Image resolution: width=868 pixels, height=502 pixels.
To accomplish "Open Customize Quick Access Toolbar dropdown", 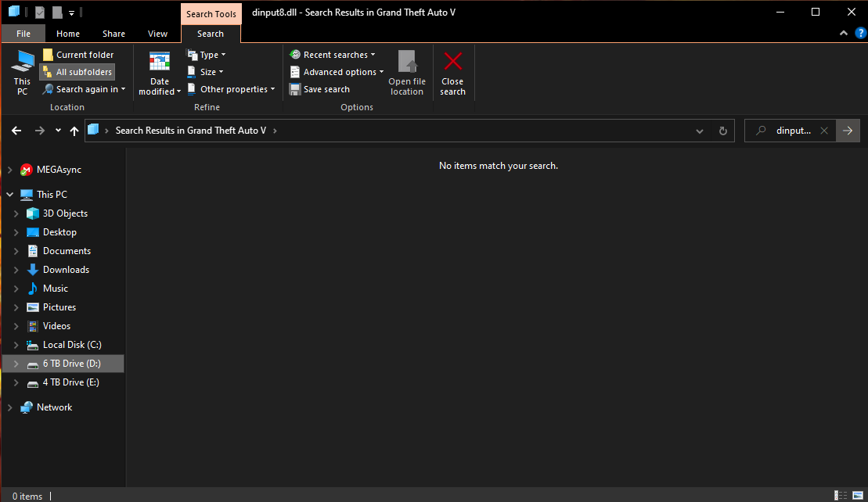I will pos(71,13).
